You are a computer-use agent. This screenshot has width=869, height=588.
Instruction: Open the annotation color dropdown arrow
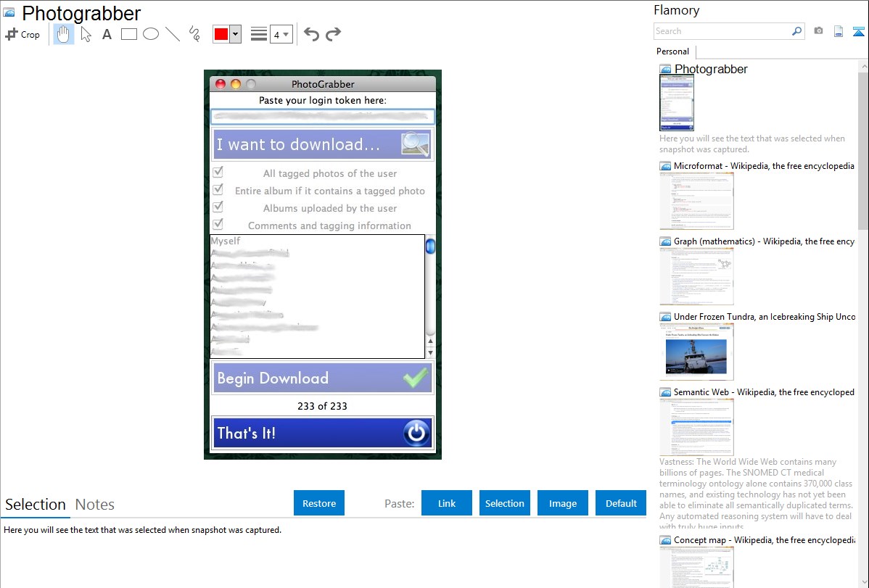[235, 34]
